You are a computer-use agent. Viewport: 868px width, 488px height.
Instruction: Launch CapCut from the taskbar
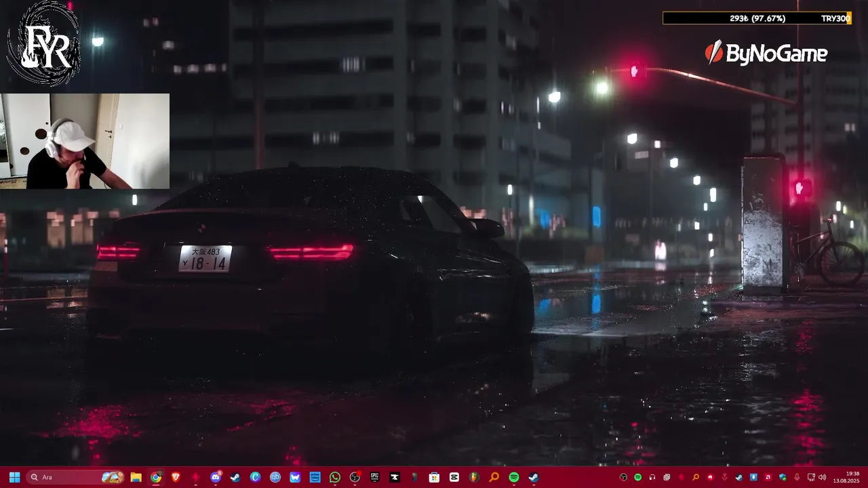coord(454,477)
